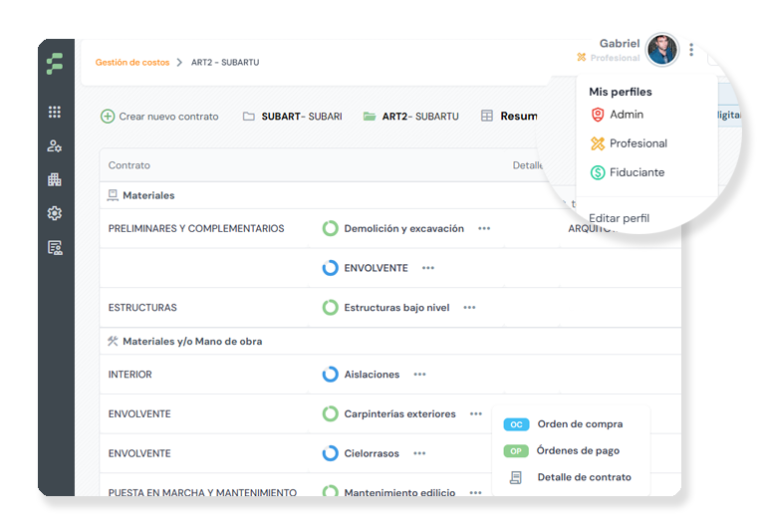Screen dimensions: 767x532
Task: Open the apps grid icon in sidebar
Action: click(x=55, y=113)
